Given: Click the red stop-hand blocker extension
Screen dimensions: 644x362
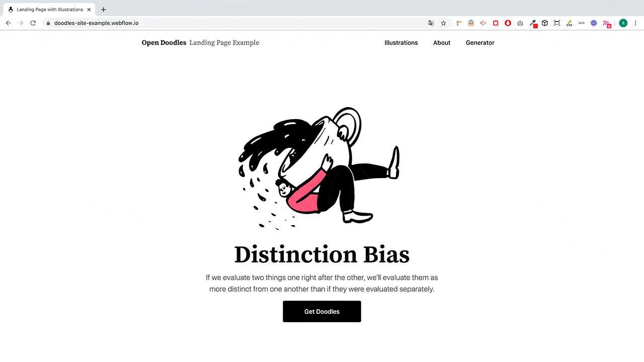Looking at the screenshot, I should coord(508,23).
